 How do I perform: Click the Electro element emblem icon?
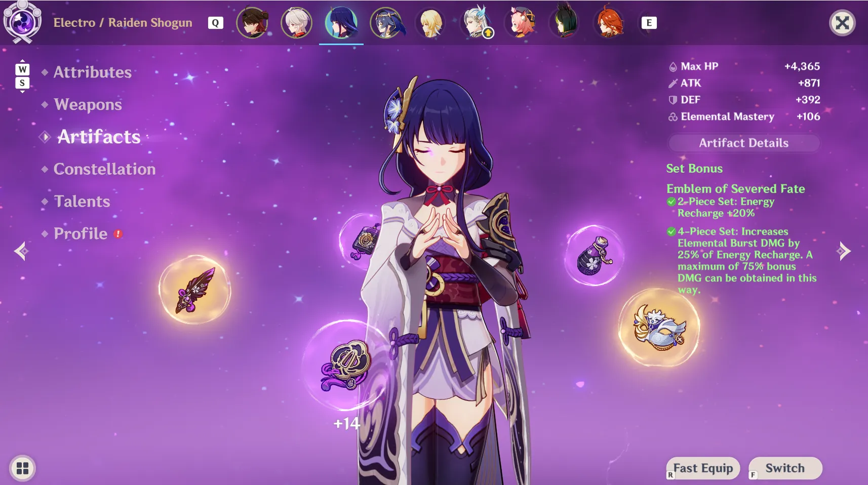[x=22, y=22]
